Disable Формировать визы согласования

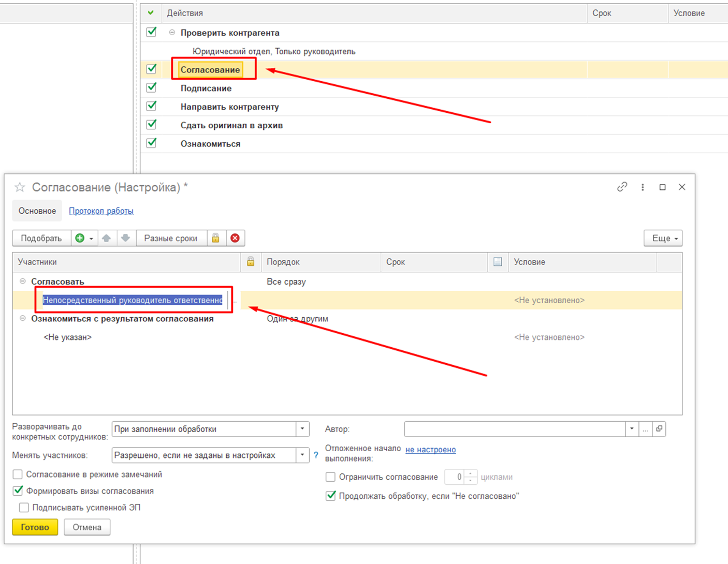(x=18, y=491)
